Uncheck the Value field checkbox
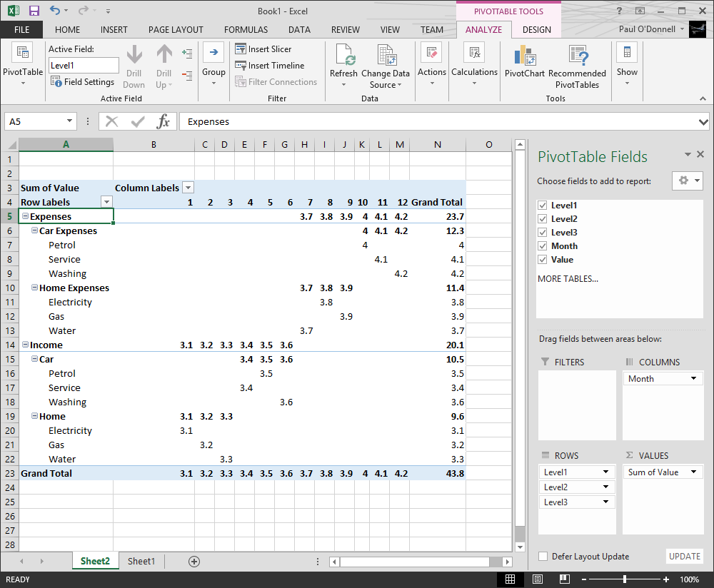Screen dimensions: 714x588 click(543, 260)
